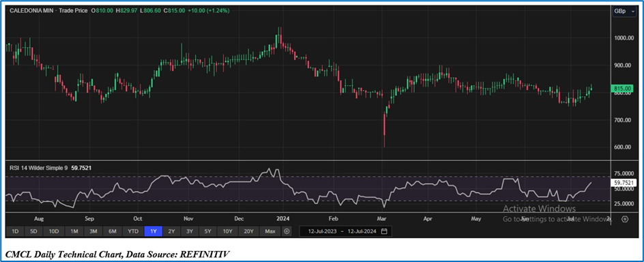Switch to the 5Y range

point(208,231)
